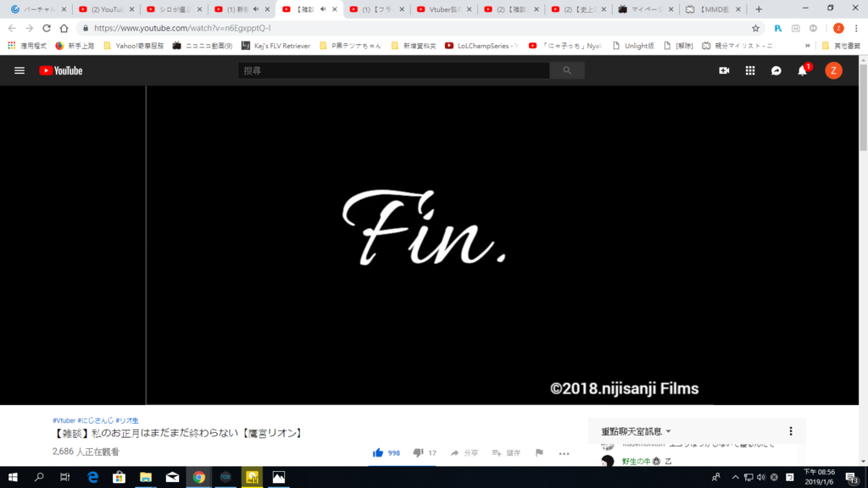Show hidden system tray icons
The width and height of the screenshot is (868, 488).
(735, 477)
